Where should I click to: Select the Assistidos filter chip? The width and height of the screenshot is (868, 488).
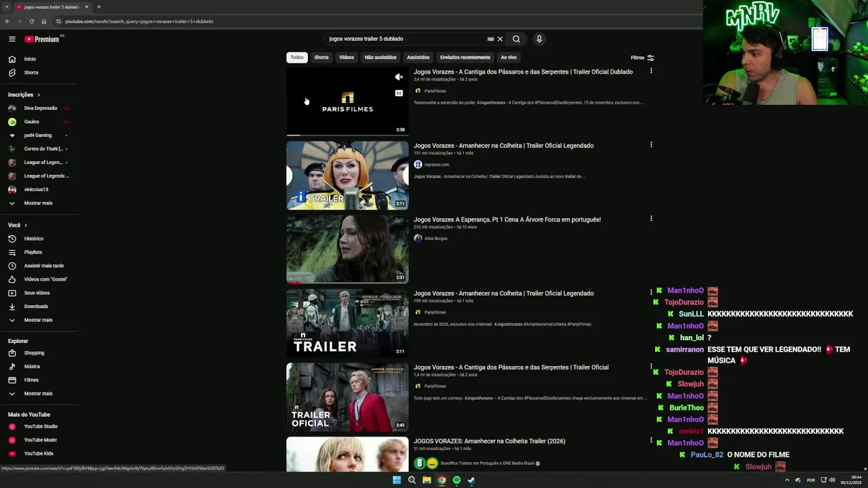[418, 58]
